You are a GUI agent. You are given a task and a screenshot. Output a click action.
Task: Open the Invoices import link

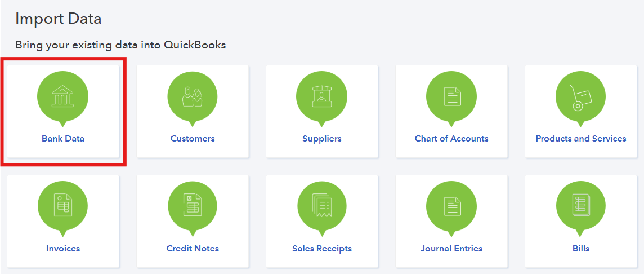pos(63,248)
